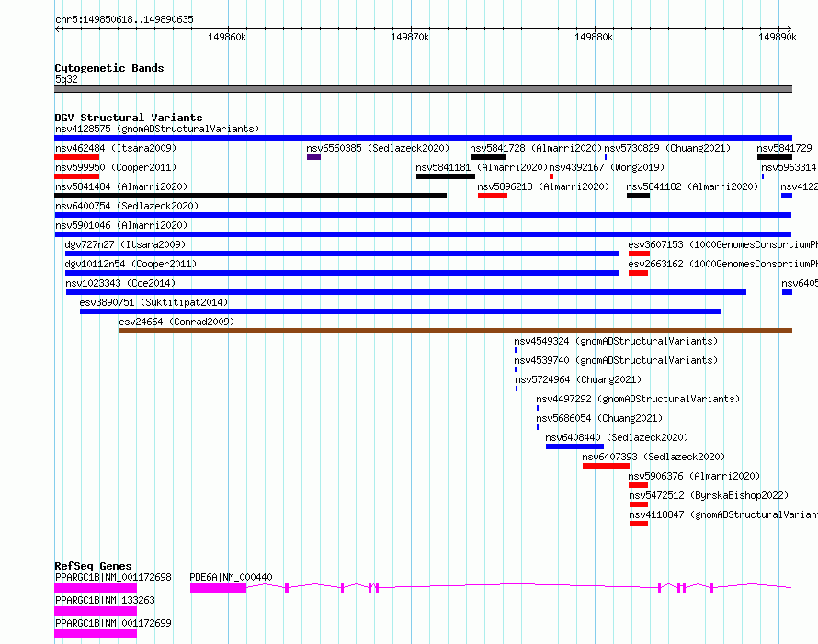
Task: Click the nsv5841182 (Almarri2020) label
Action: 692,186
